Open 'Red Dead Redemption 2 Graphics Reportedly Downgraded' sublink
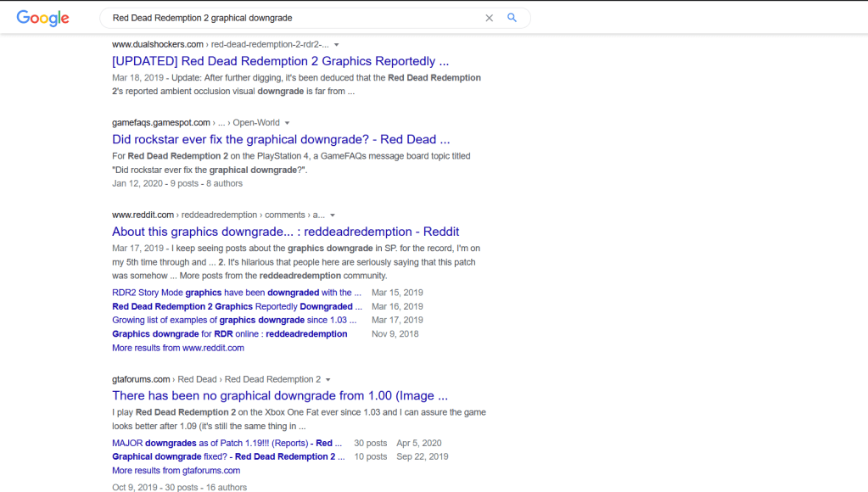Image resolution: width=868 pixels, height=492 pixels. [237, 306]
